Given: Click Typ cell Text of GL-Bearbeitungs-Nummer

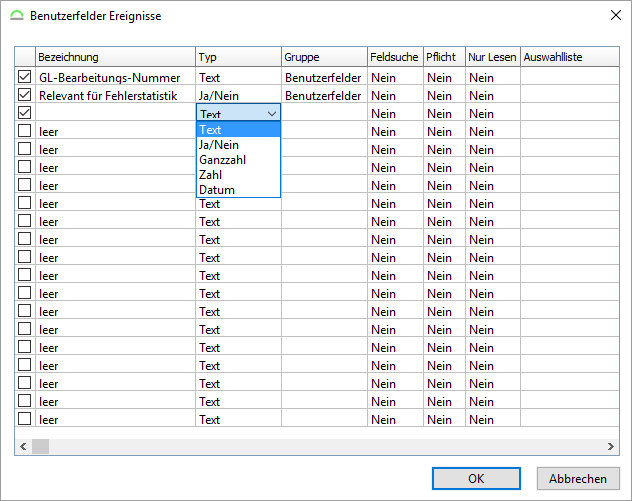Looking at the screenshot, I should point(238,76).
